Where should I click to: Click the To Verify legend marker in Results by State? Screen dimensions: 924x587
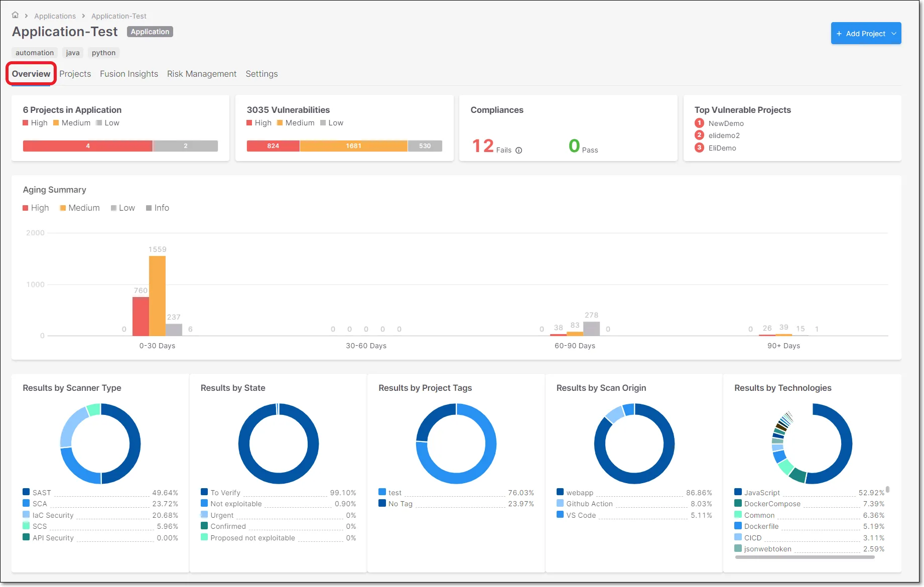tap(204, 492)
